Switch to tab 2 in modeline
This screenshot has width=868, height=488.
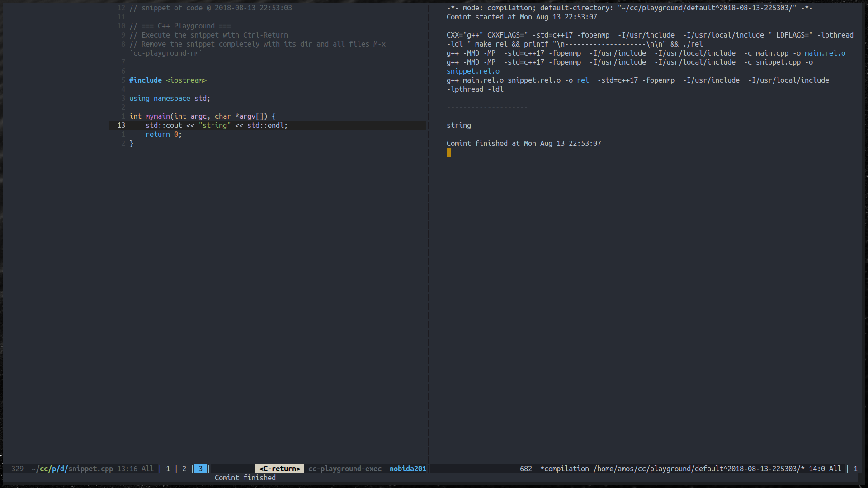tap(184, 469)
